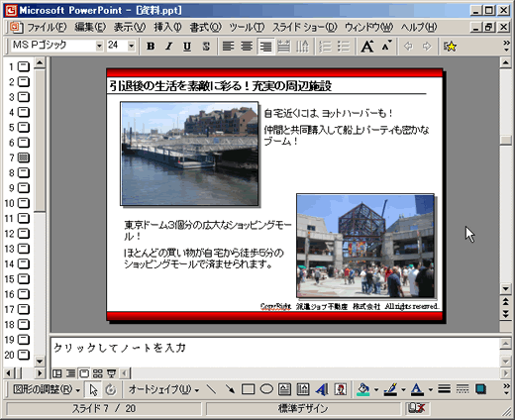Open ツール menu
The height and width of the screenshot is (420, 515).
click(247, 27)
